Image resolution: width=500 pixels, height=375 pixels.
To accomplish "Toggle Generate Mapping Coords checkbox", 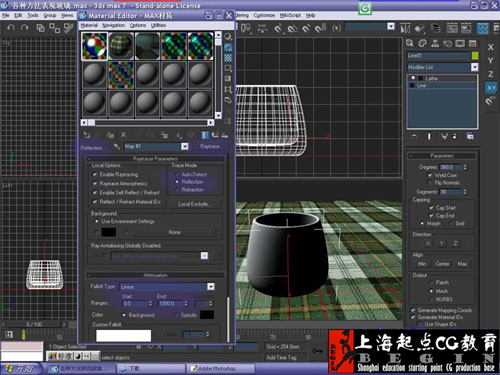I will pos(413,310).
